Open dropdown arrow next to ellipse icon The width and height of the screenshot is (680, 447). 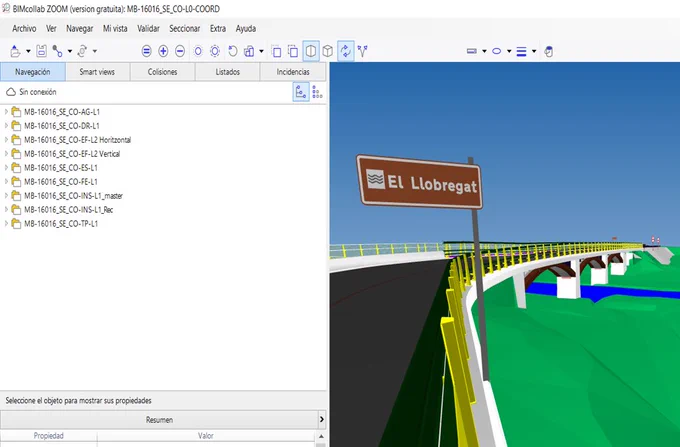pos(509,51)
